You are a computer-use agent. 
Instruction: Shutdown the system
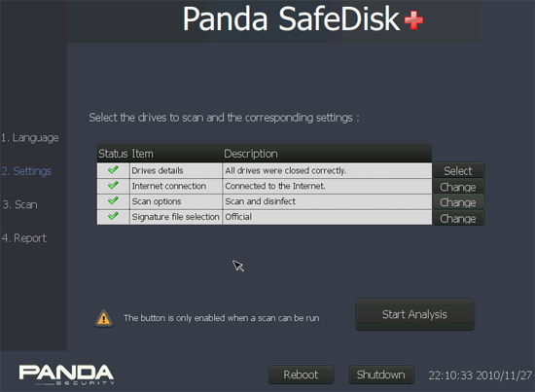tap(381, 374)
